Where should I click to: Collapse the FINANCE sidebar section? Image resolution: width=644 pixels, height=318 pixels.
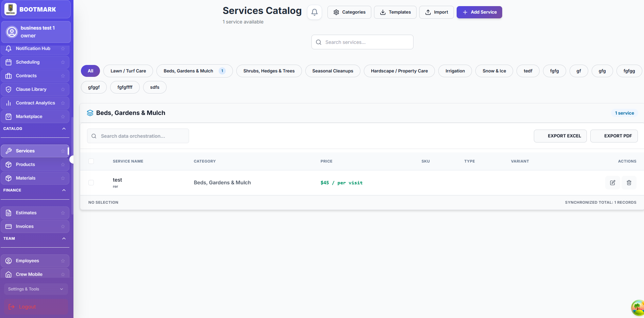click(x=64, y=190)
